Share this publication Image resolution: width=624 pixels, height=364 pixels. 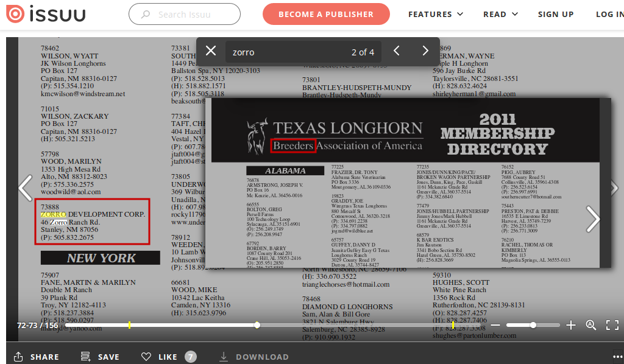coord(36,357)
